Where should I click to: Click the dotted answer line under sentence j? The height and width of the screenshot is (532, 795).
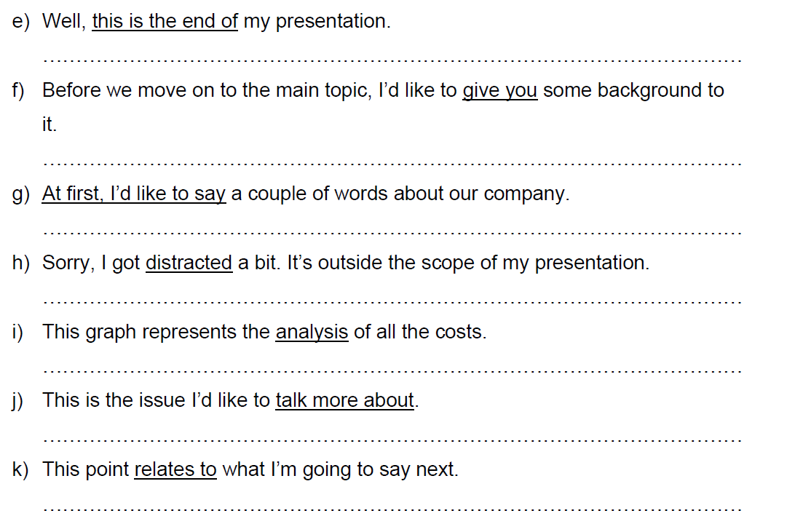(393, 440)
